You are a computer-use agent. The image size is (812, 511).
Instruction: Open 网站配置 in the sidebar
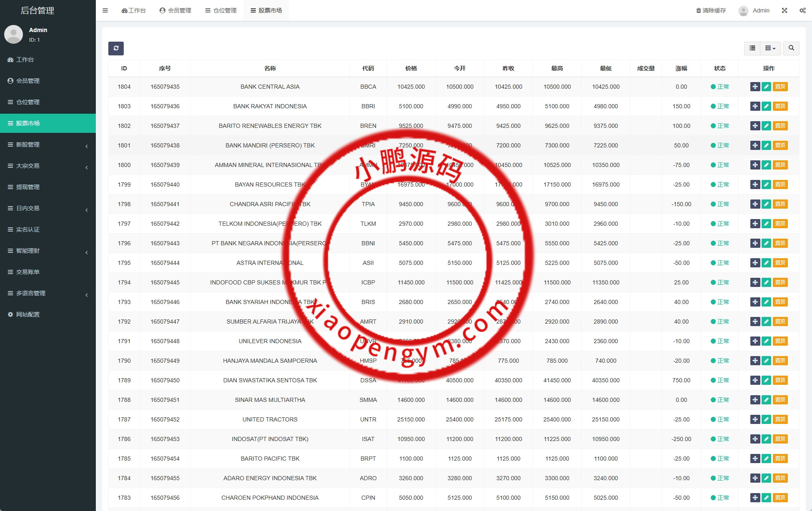coord(28,314)
